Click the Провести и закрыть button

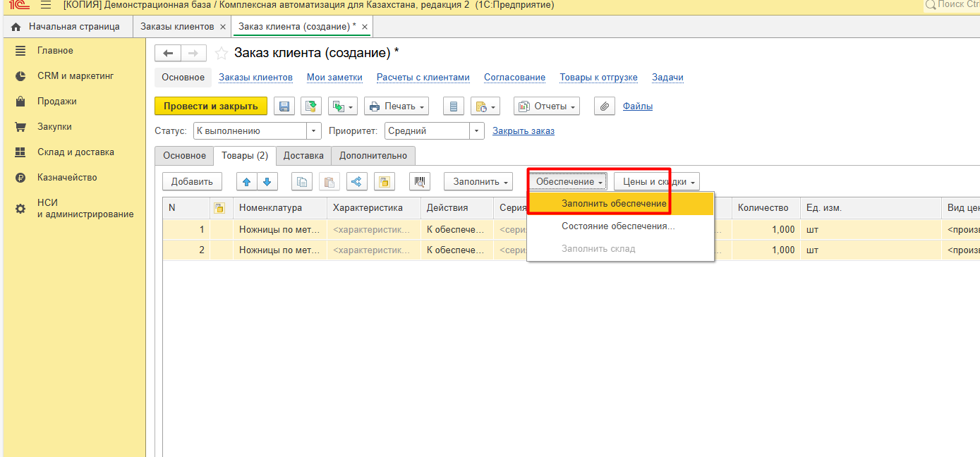(x=210, y=106)
